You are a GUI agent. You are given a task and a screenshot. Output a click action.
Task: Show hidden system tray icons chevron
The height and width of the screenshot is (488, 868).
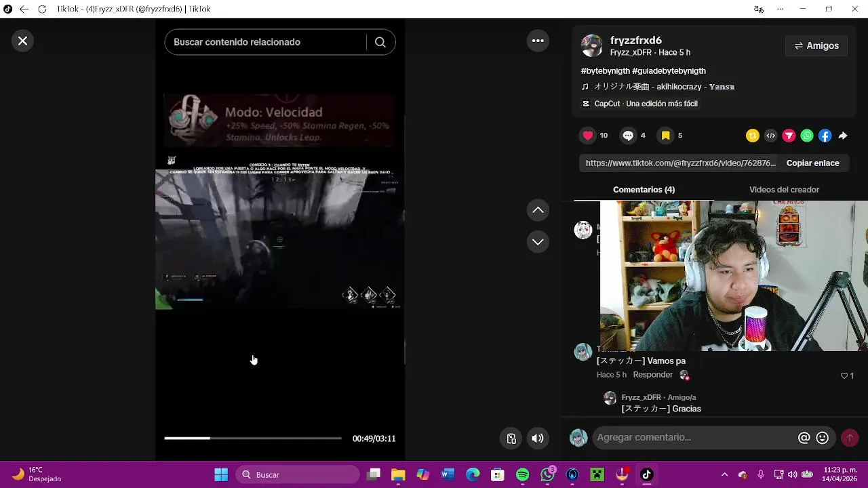click(x=724, y=474)
